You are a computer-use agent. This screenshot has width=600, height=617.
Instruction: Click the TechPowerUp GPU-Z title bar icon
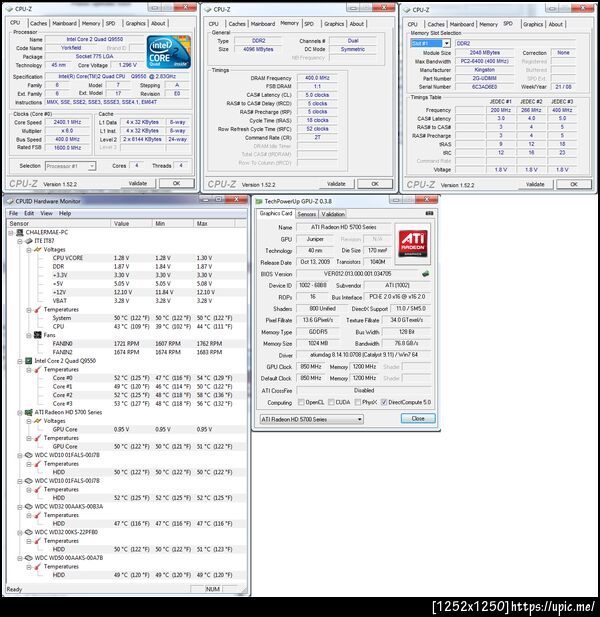coord(259,201)
